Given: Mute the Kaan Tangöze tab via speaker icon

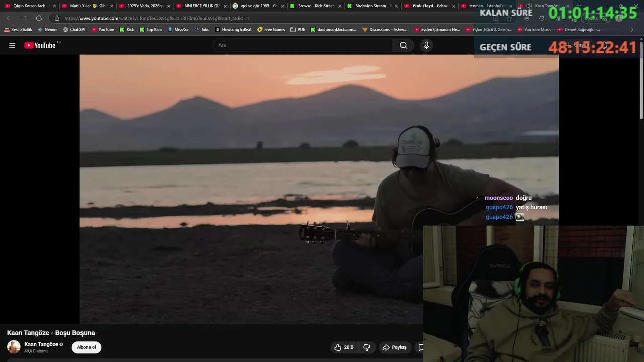Looking at the screenshot, I should 529,6.
